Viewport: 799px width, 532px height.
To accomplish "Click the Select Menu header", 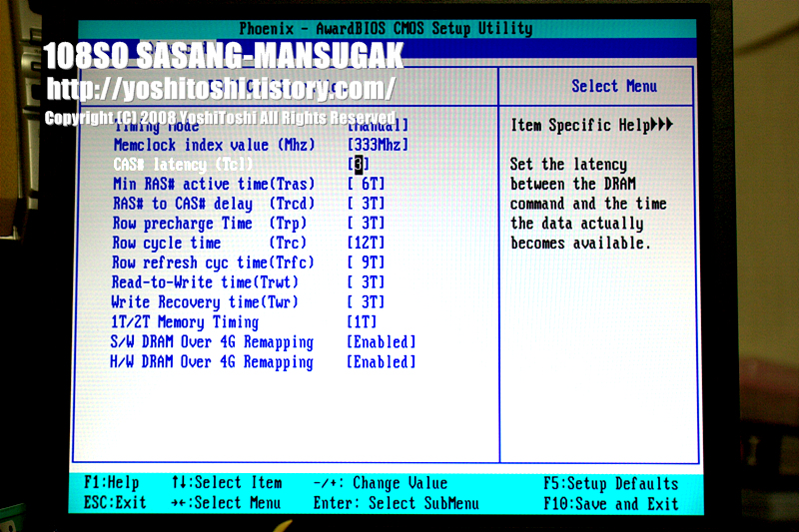I will pos(614,86).
